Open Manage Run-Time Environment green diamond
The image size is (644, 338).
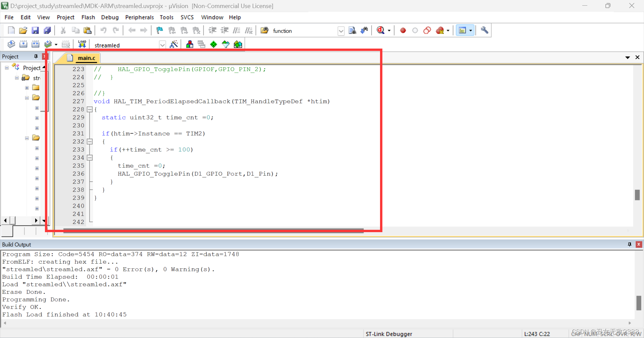point(214,44)
